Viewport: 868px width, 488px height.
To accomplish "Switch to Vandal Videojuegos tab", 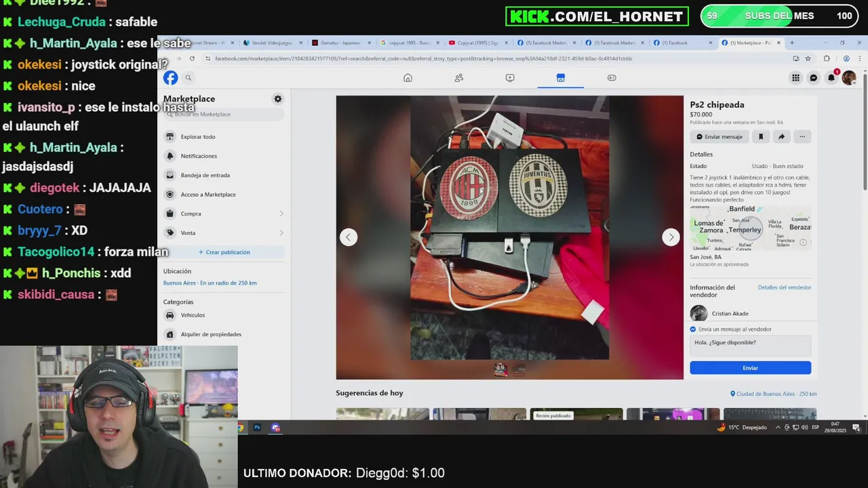I will click(x=272, y=43).
